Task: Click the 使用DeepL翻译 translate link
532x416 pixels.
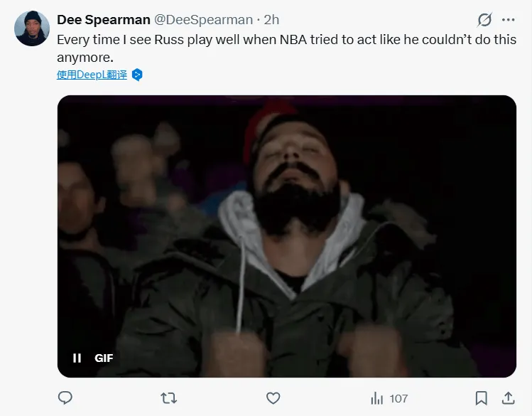Action: click(92, 75)
